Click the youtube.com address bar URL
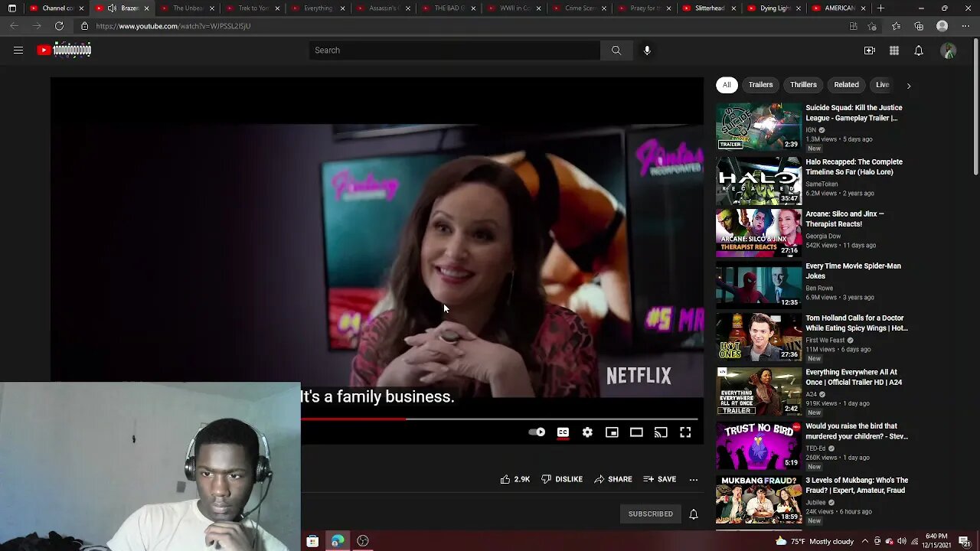Image resolution: width=980 pixels, height=551 pixels. coord(173,26)
